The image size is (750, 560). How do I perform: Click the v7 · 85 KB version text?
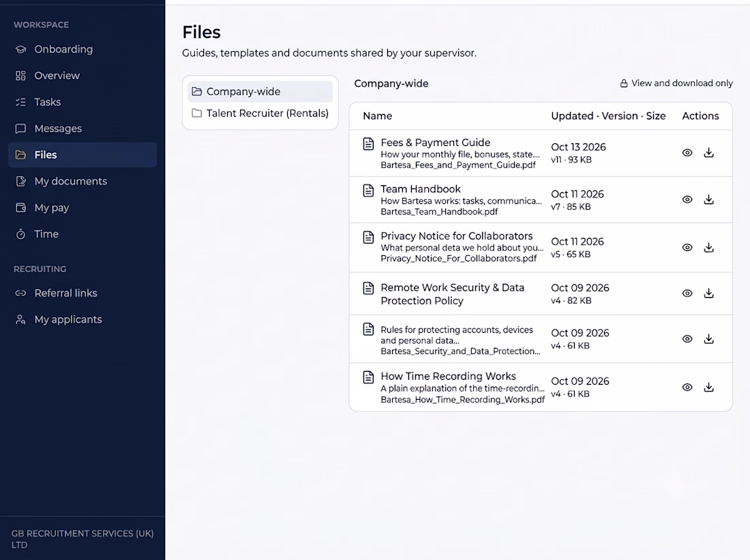571,207
